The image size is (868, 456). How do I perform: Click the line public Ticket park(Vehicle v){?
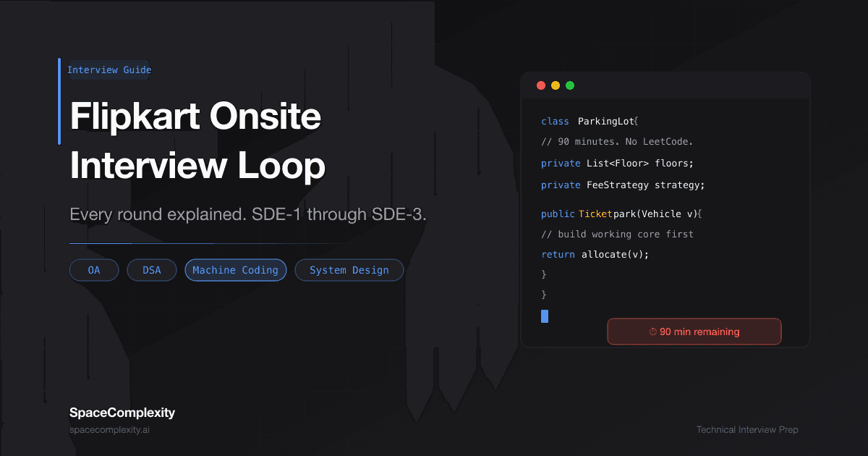point(622,214)
